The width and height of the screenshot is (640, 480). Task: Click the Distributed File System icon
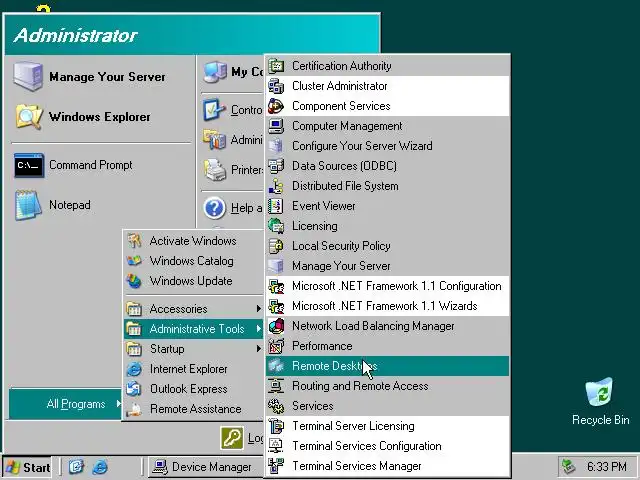pyautogui.click(x=276, y=186)
